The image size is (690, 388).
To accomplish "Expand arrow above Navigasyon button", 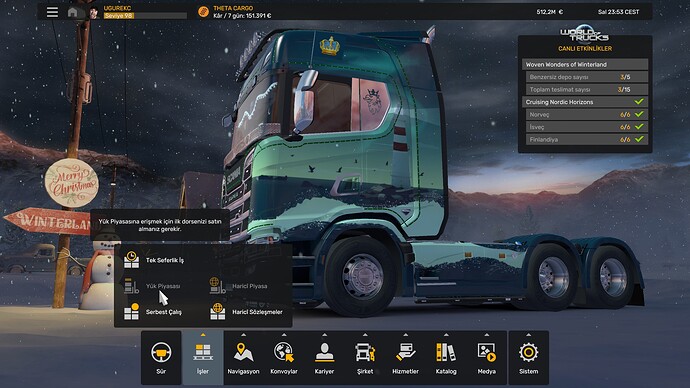I will (243, 335).
